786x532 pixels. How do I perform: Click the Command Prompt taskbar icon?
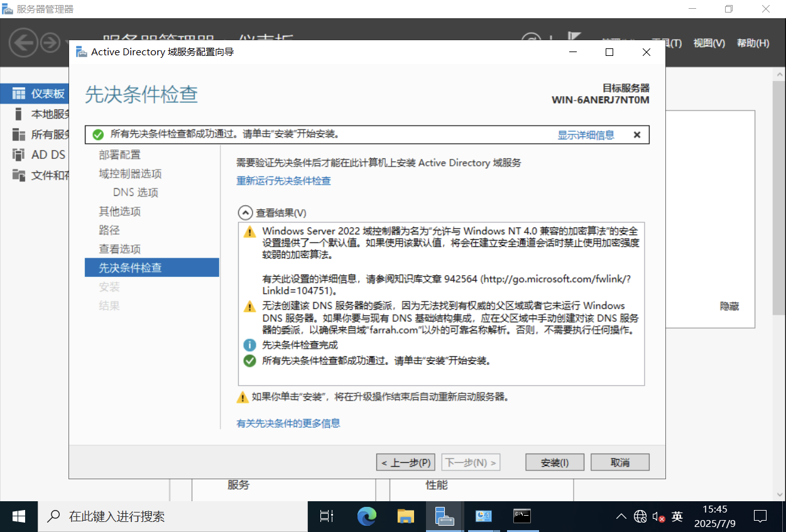521,516
